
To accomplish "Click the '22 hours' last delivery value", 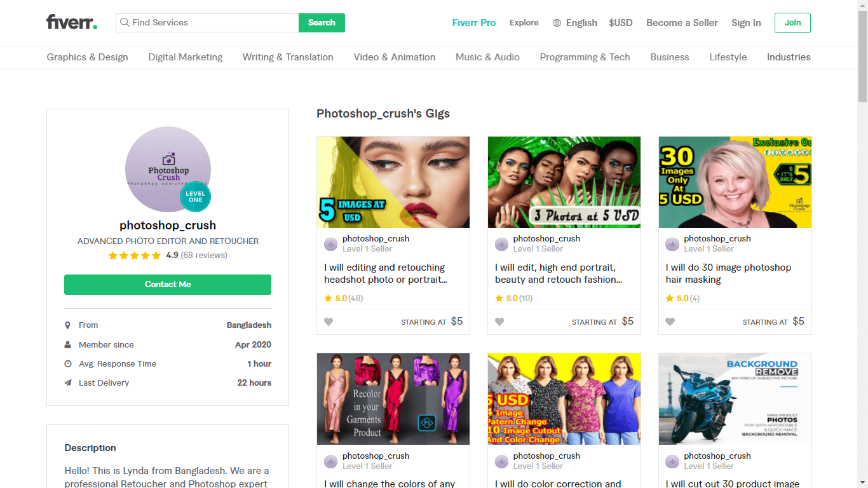I will pos(254,383).
